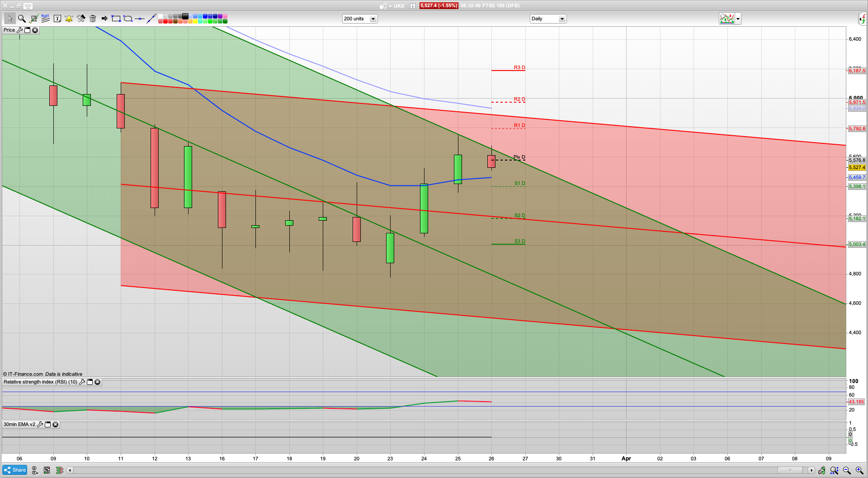868x478 pixels.
Task: Click the scroll left arrow button
Action: [x=70, y=470]
